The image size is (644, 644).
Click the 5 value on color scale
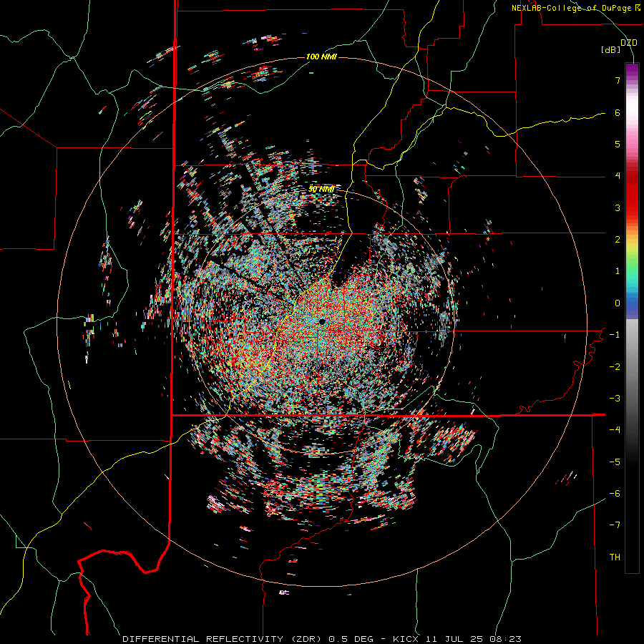pyautogui.click(x=618, y=144)
